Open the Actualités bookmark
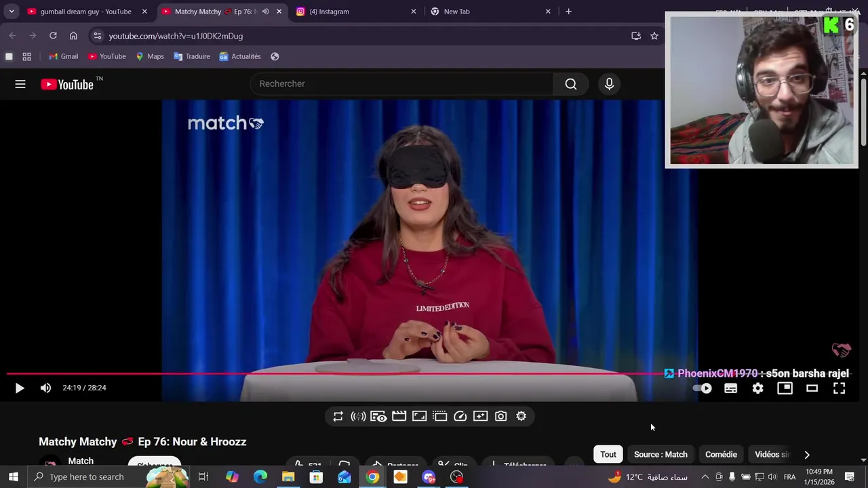Screen dimensions: 868x488 240,56
